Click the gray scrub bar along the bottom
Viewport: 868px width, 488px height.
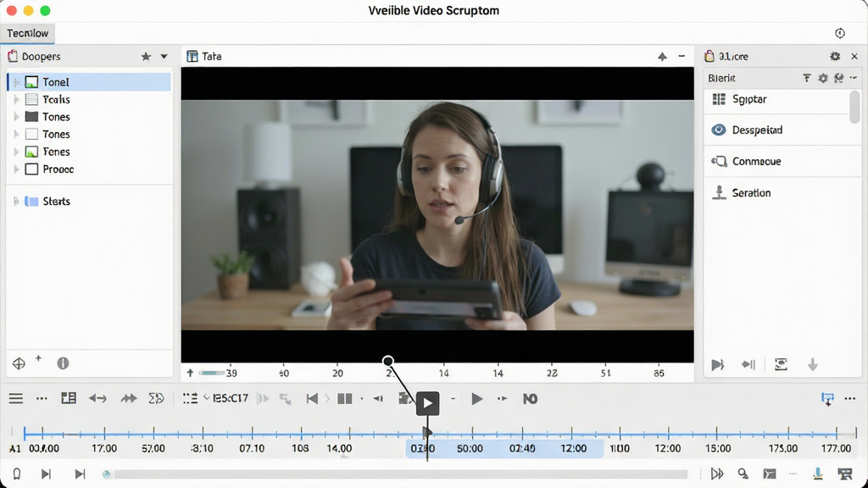pos(401,474)
